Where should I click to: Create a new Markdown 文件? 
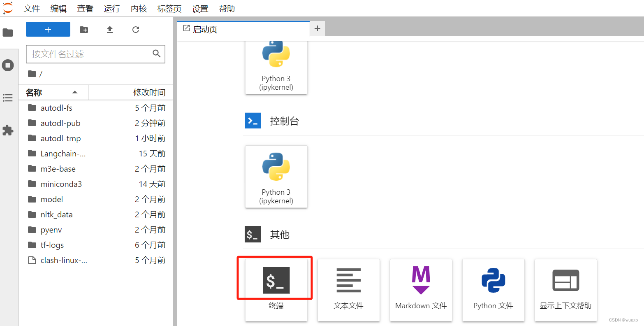tap(421, 288)
